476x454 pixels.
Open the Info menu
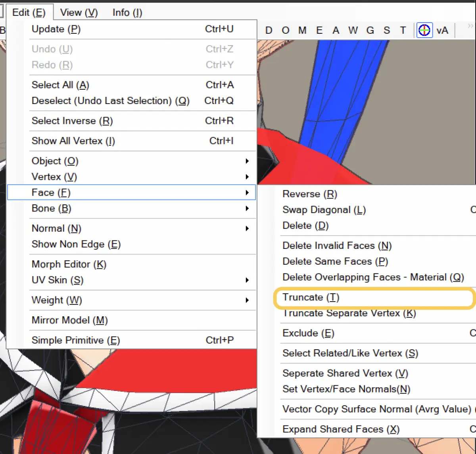127,12
